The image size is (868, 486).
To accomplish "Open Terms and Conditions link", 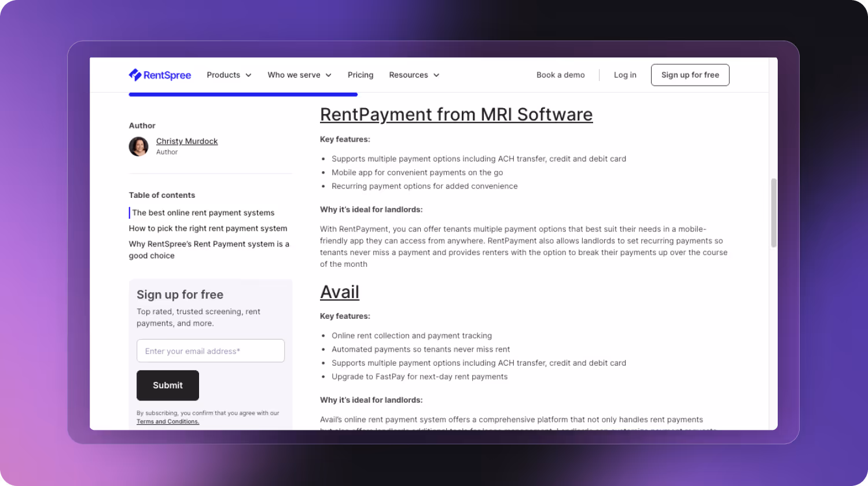I will [x=168, y=422].
